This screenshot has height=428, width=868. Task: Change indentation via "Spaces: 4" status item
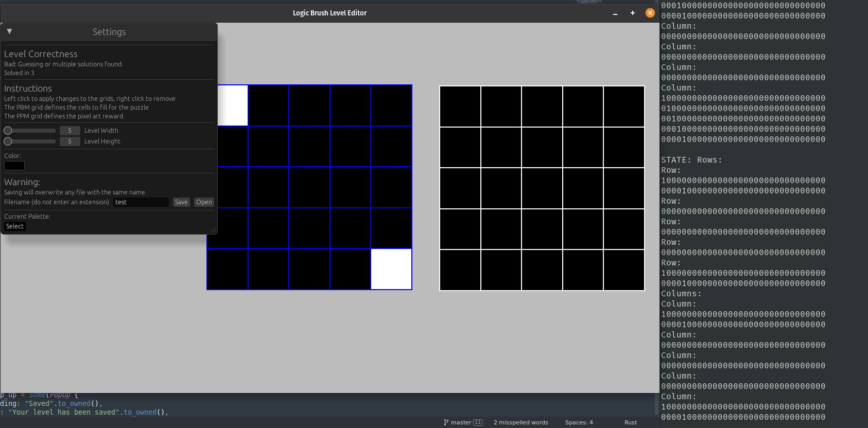pos(579,422)
